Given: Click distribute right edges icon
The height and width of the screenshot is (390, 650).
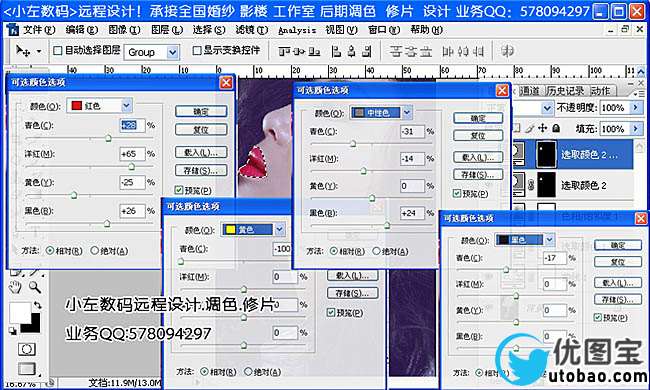Looking at the screenshot, I should pos(478,51).
